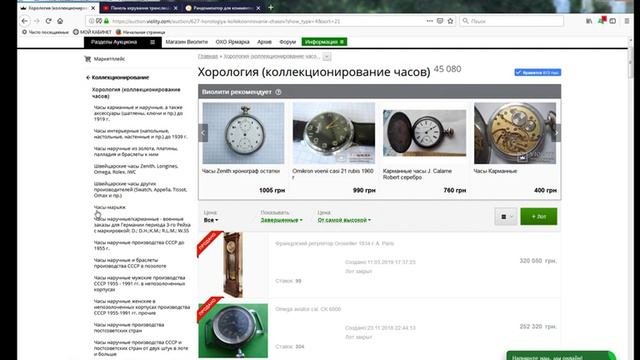Click the green padlock site security icon
Screen dimensions: 640x360
coord(106,21)
